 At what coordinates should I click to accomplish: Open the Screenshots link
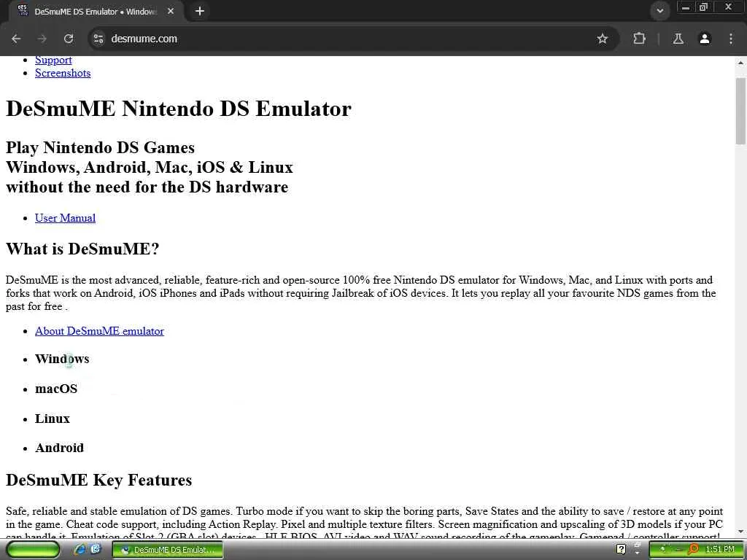pyautogui.click(x=63, y=73)
